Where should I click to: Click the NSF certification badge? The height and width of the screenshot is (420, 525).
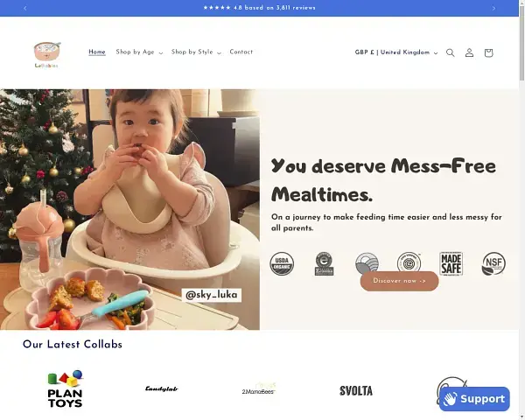(493, 264)
